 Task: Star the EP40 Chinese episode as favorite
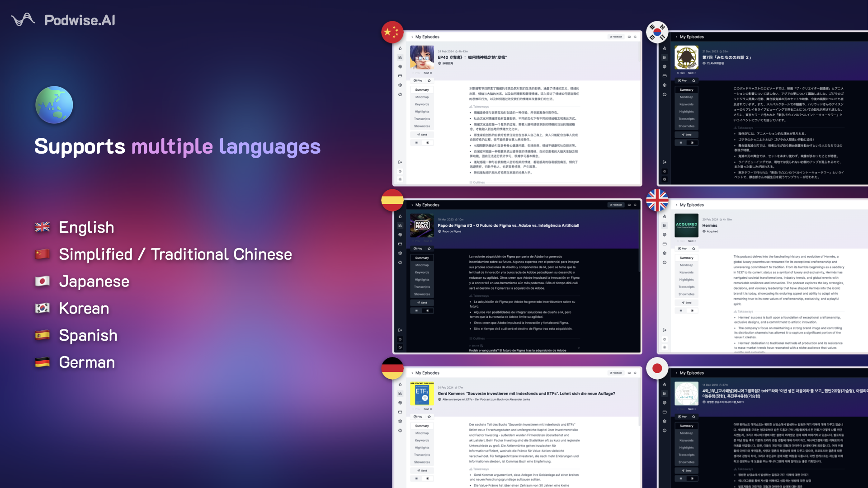429,80
